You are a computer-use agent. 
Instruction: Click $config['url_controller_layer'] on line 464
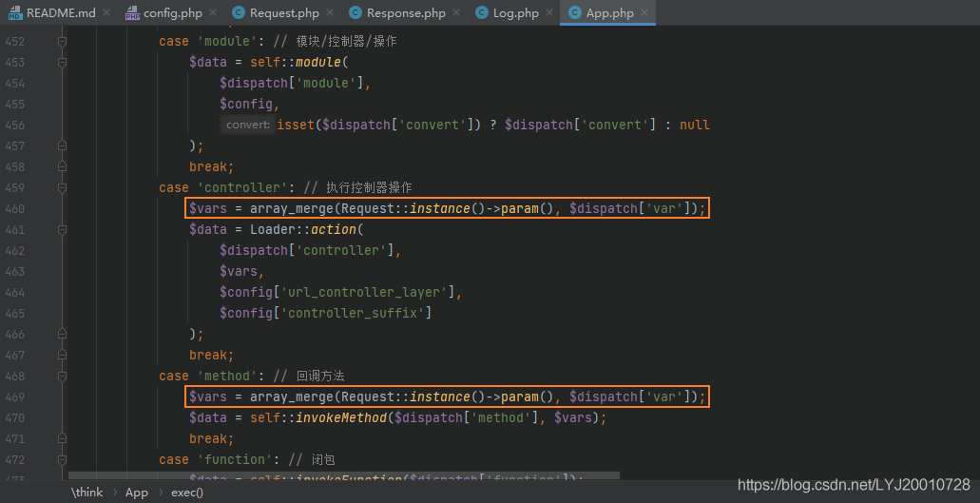click(336, 293)
